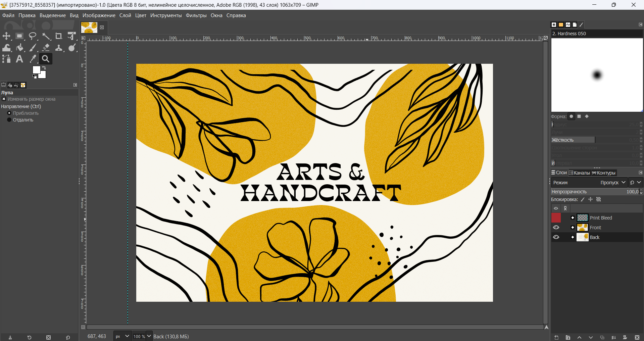The width and height of the screenshot is (644, 341).
Task: Click the Back layer thumbnail
Action: [x=582, y=237]
